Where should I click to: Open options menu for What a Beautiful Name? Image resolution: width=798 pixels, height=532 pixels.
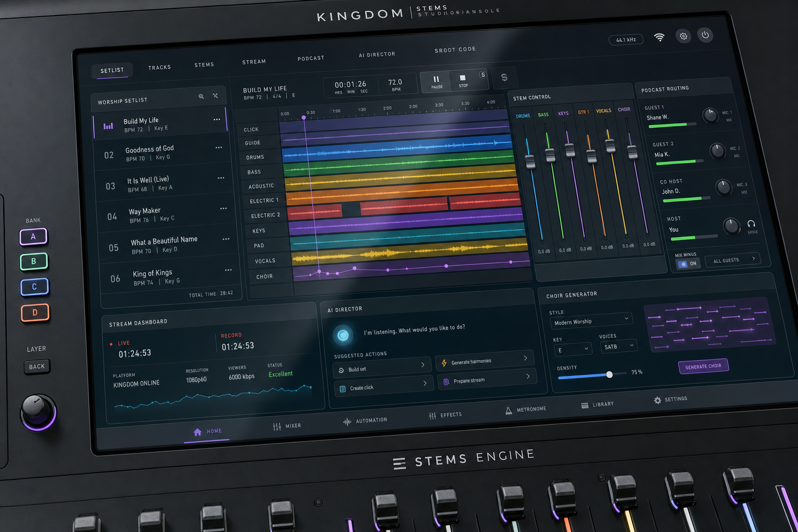(226, 239)
